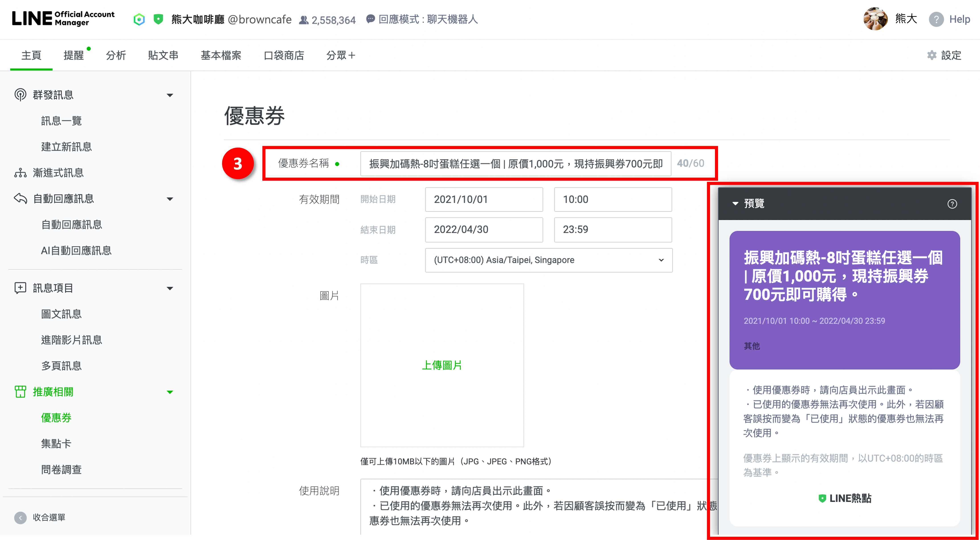The width and height of the screenshot is (980, 540).
Task: Collapse the 預覽 preview panel triangle
Action: tap(735, 204)
